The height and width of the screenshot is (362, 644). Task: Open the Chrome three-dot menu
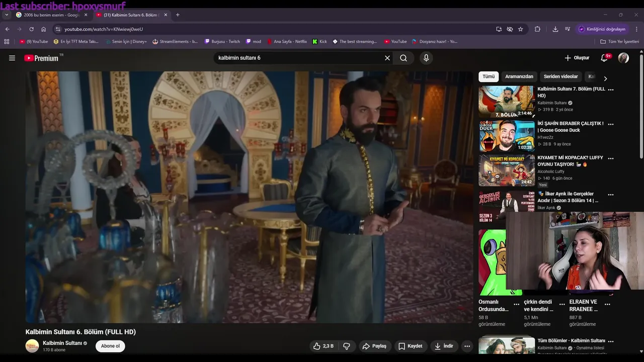click(637, 29)
